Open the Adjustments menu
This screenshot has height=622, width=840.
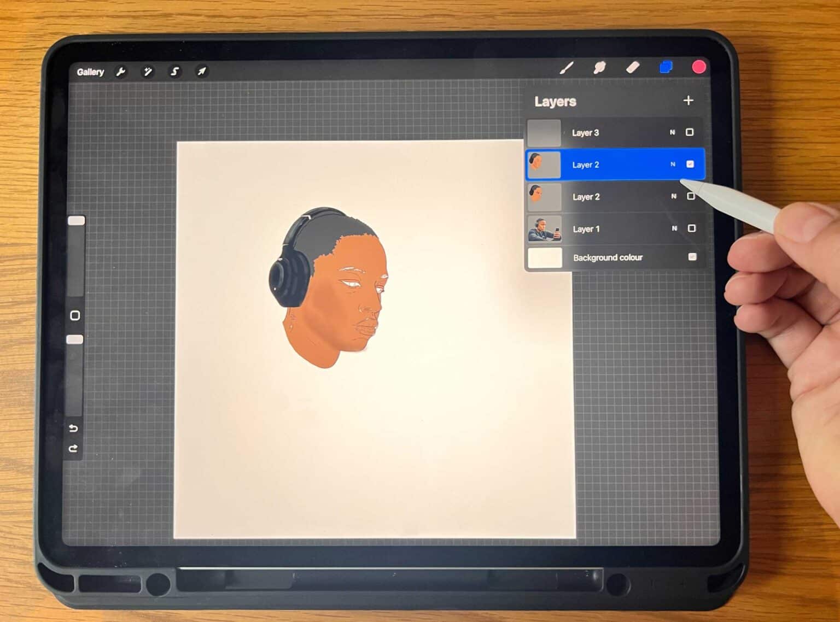(x=148, y=72)
